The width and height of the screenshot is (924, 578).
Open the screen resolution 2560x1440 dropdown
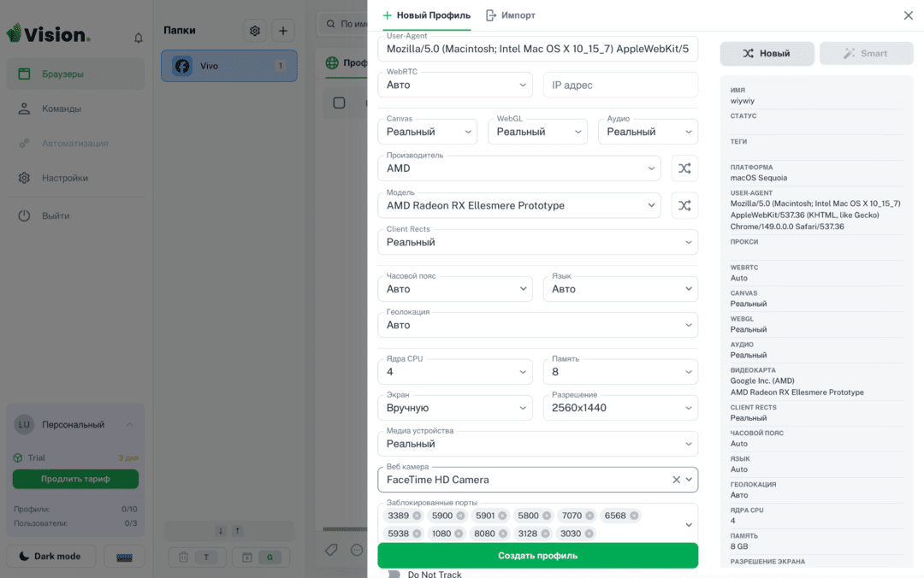click(620, 408)
